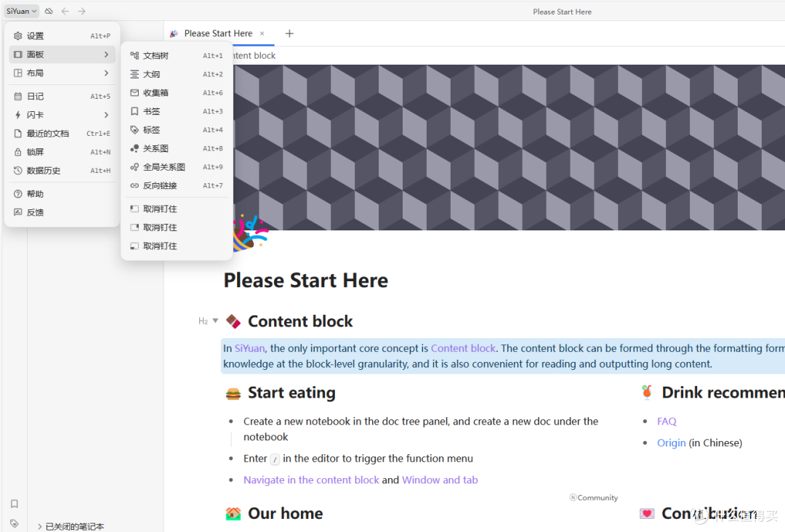The width and height of the screenshot is (785, 532).
Task: Open 帮助 help entry
Action: click(62, 193)
